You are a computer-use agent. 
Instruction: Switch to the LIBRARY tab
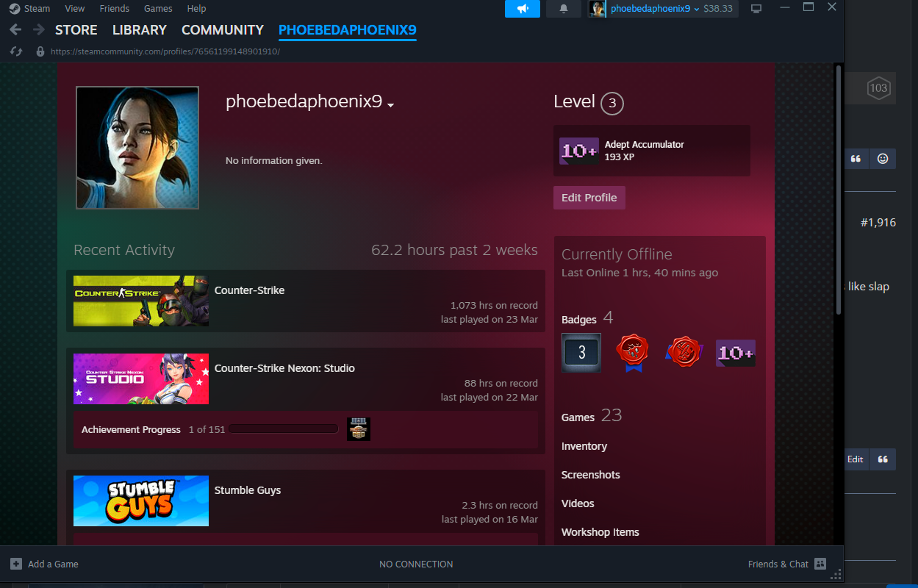[139, 30]
